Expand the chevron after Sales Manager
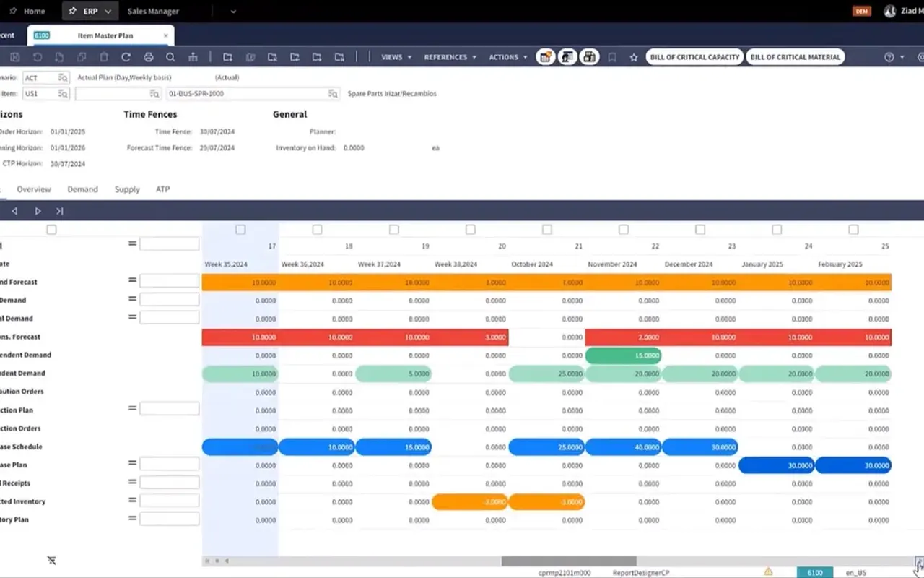The height and width of the screenshot is (578, 924). 233,12
